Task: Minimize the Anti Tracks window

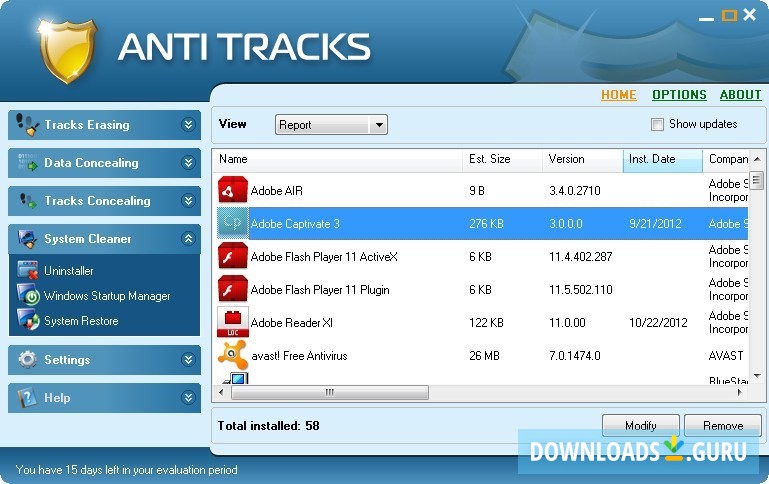Action: pos(706,18)
